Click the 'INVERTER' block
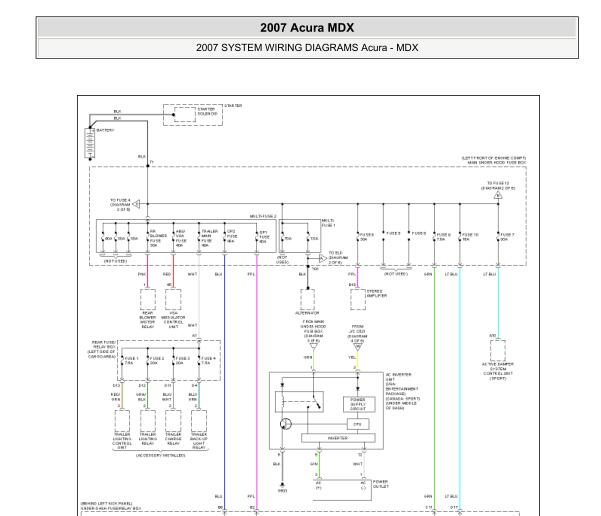 338,438
